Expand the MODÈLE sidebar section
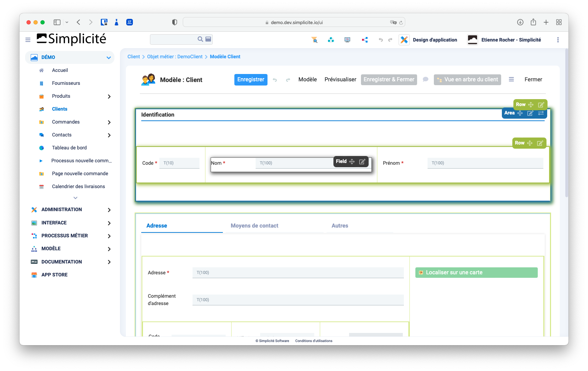This screenshot has width=588, height=371. [x=109, y=249]
